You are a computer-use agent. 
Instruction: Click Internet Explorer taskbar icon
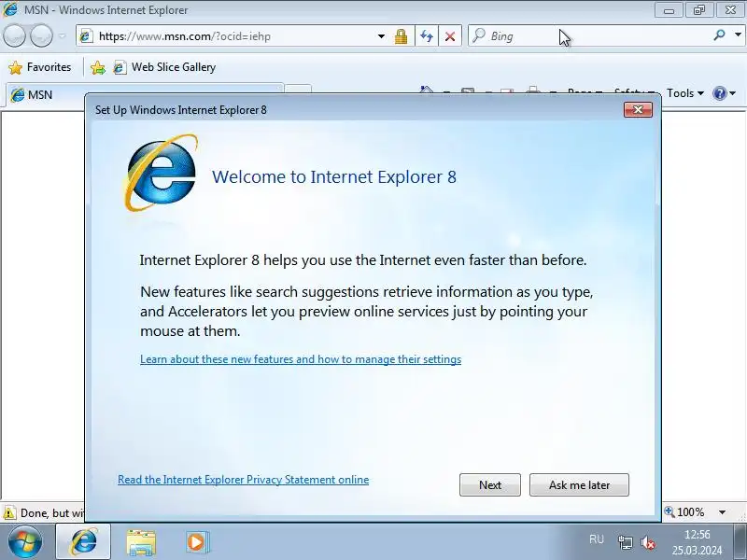(x=83, y=542)
